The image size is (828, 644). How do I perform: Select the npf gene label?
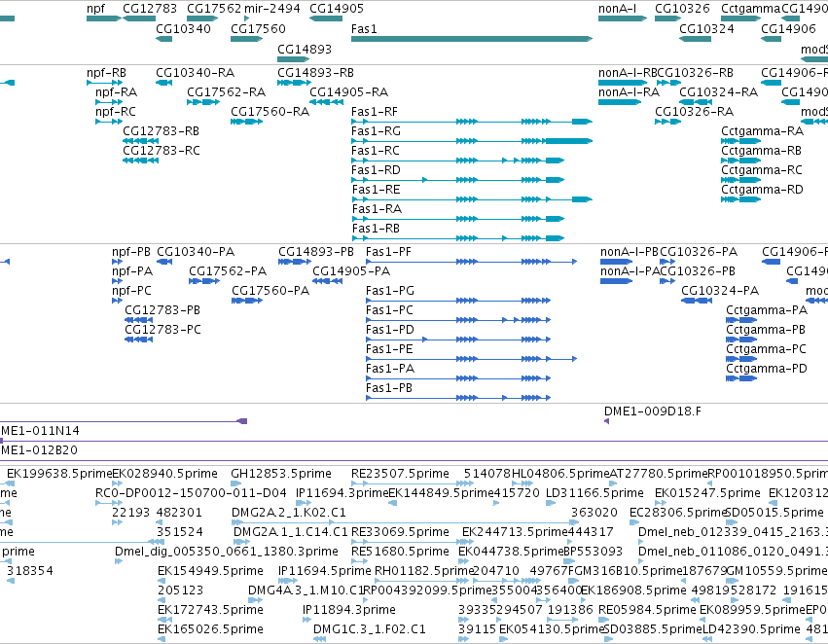point(95,9)
